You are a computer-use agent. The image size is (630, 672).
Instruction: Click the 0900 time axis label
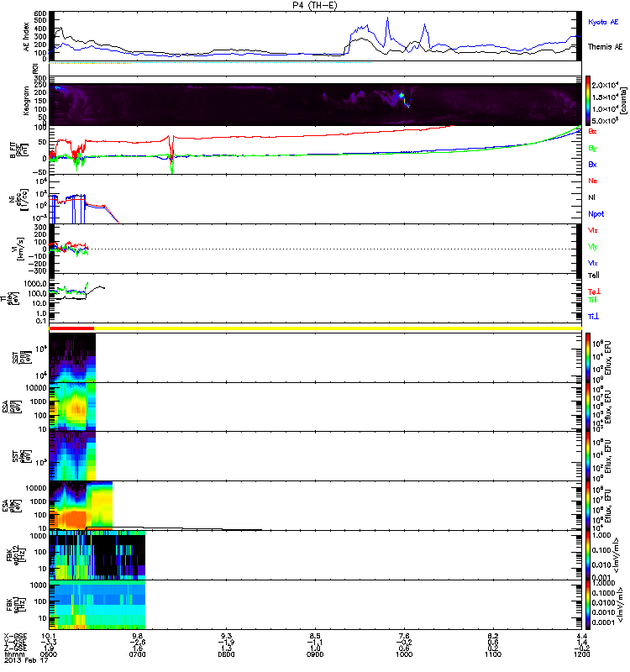click(315, 654)
